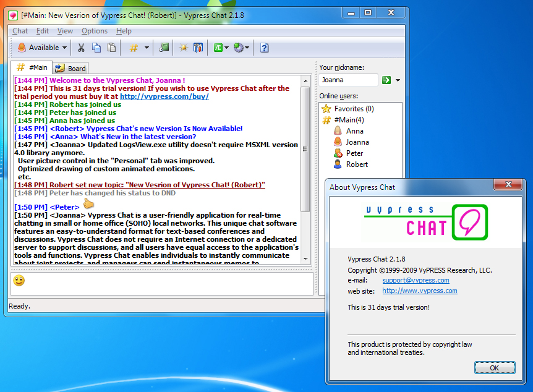Image resolution: width=533 pixels, height=392 pixels.
Task: Click the chat scrollbar up arrow
Action: pos(305,81)
